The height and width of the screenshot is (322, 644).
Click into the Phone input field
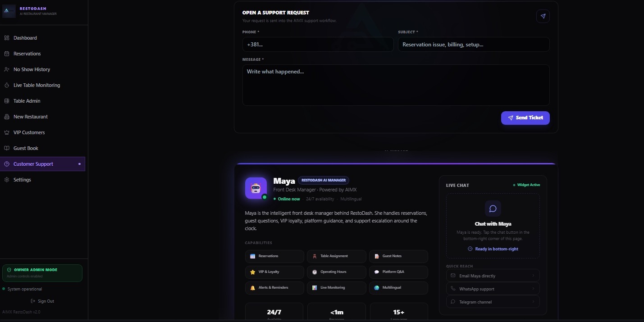318,44
